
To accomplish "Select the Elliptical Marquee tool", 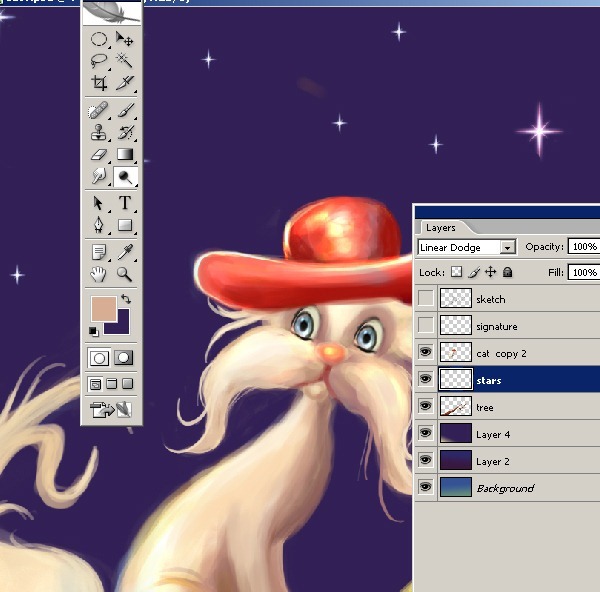I will click(x=99, y=39).
